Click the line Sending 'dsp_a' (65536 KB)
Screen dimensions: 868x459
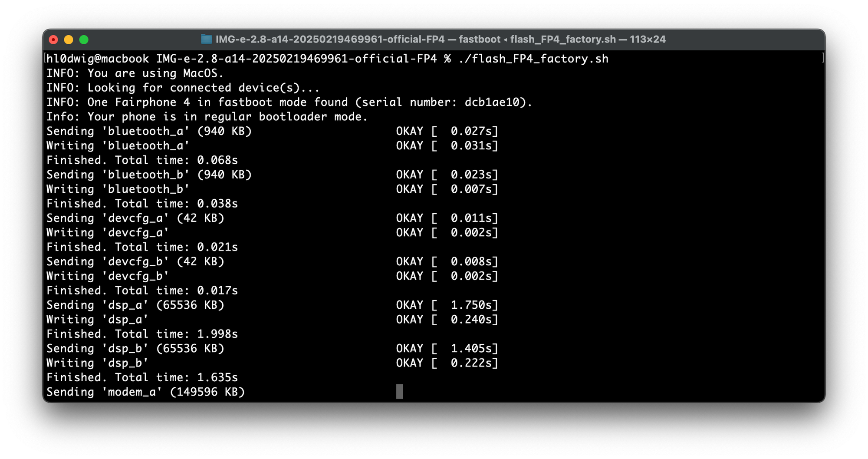(135, 305)
